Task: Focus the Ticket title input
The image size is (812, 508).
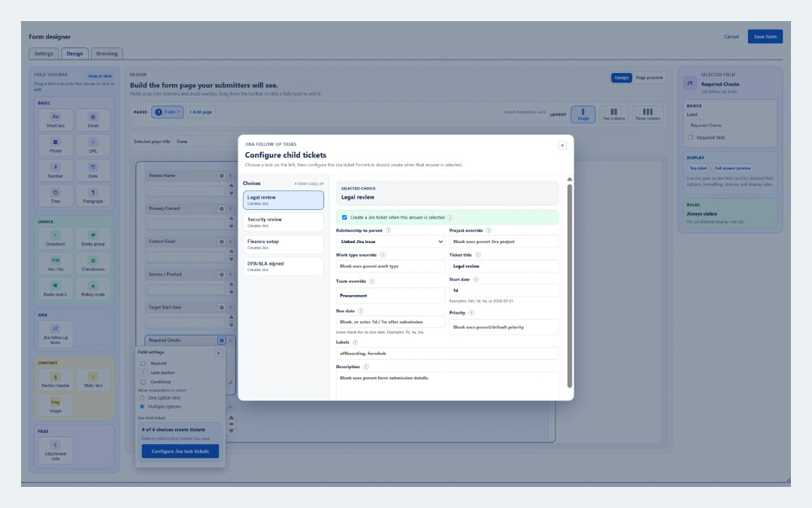Action: (503, 266)
